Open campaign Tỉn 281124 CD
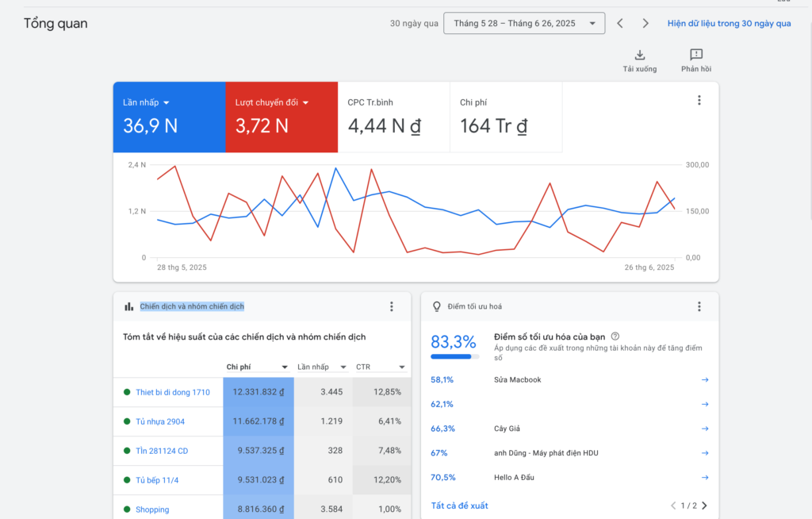Image resolution: width=812 pixels, height=519 pixels. pyautogui.click(x=162, y=451)
